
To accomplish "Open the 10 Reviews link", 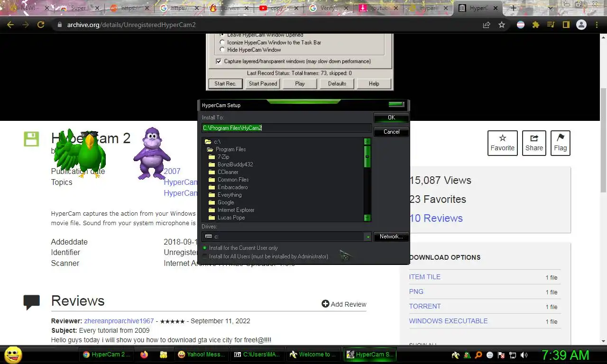I will [x=436, y=218].
